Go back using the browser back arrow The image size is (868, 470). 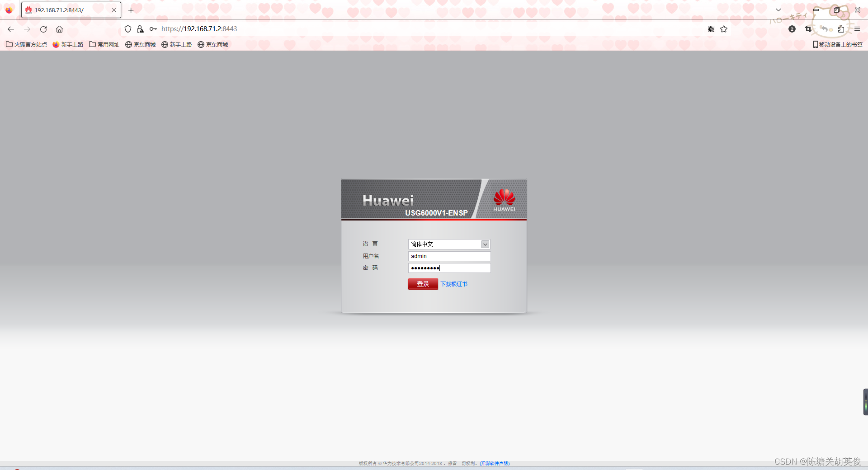11,29
